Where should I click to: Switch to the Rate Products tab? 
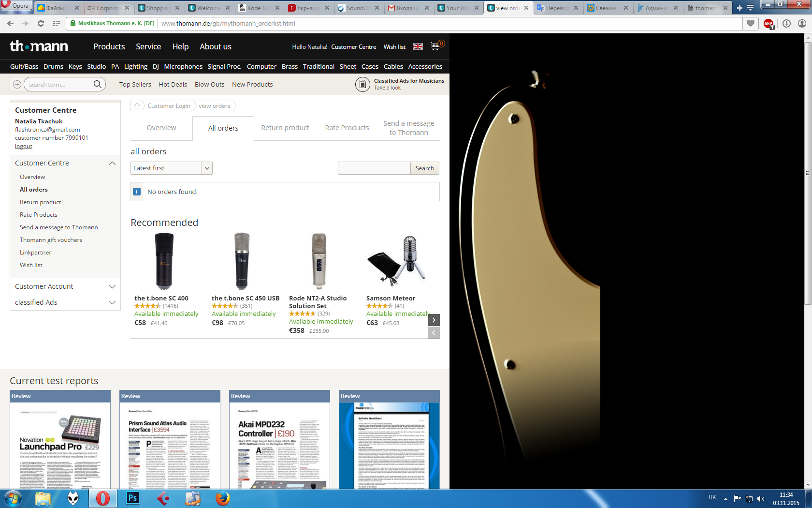point(347,128)
